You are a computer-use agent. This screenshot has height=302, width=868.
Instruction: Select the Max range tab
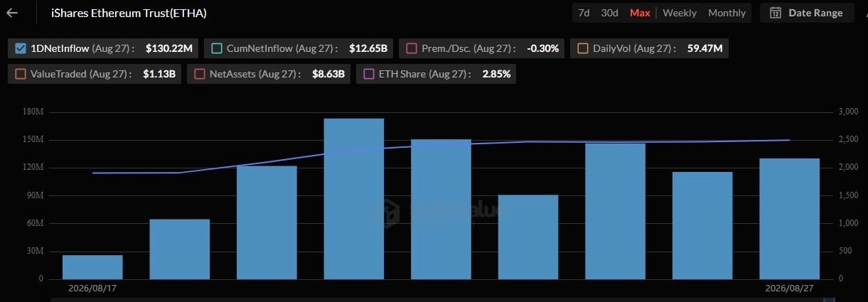tap(640, 13)
